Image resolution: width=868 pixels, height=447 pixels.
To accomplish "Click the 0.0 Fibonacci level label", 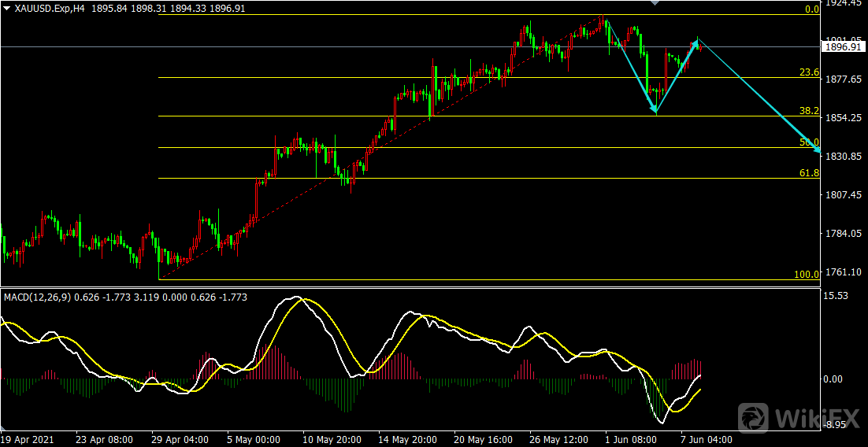I will point(811,9).
